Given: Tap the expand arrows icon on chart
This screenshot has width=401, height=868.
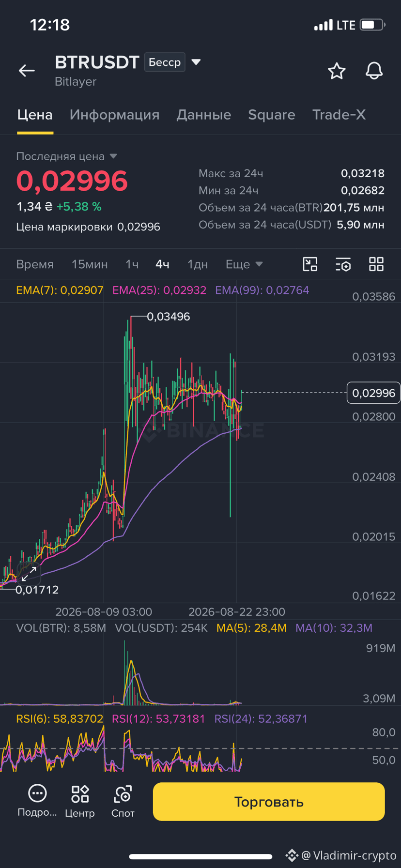Looking at the screenshot, I should (29, 574).
